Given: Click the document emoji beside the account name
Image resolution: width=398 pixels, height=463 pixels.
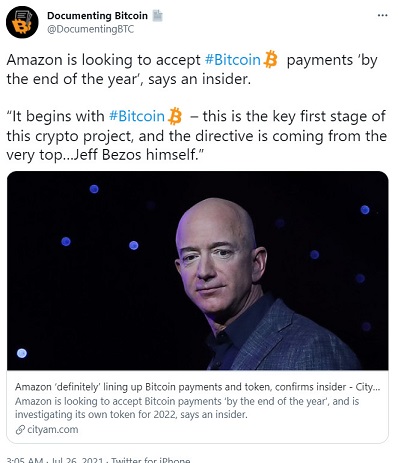Looking at the screenshot, I should (157, 16).
